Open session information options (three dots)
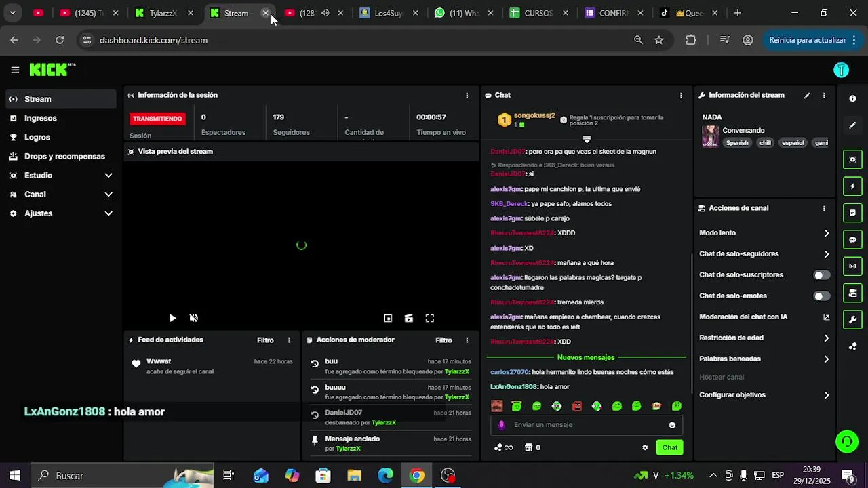This screenshot has width=868, height=488. (467, 96)
